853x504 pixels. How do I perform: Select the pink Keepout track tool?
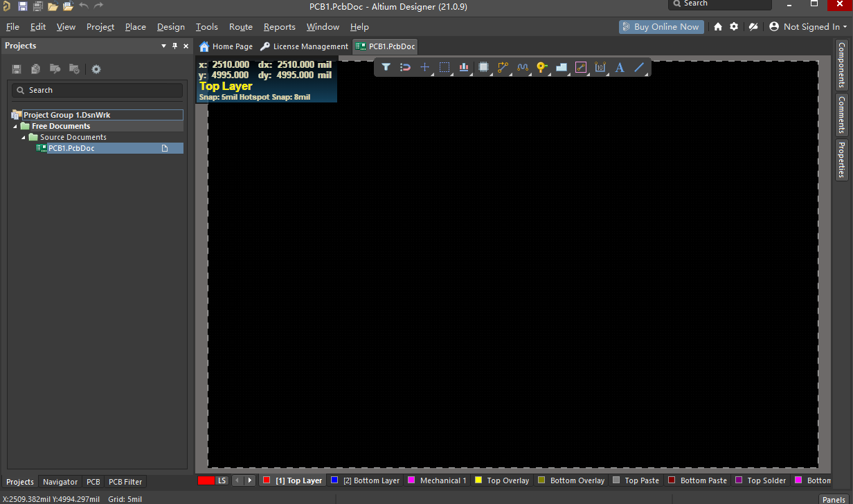coord(581,67)
